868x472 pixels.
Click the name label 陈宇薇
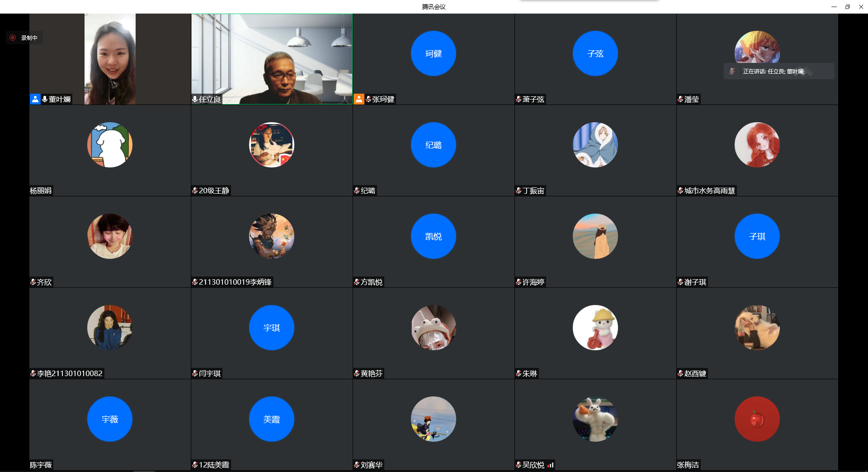point(41,465)
